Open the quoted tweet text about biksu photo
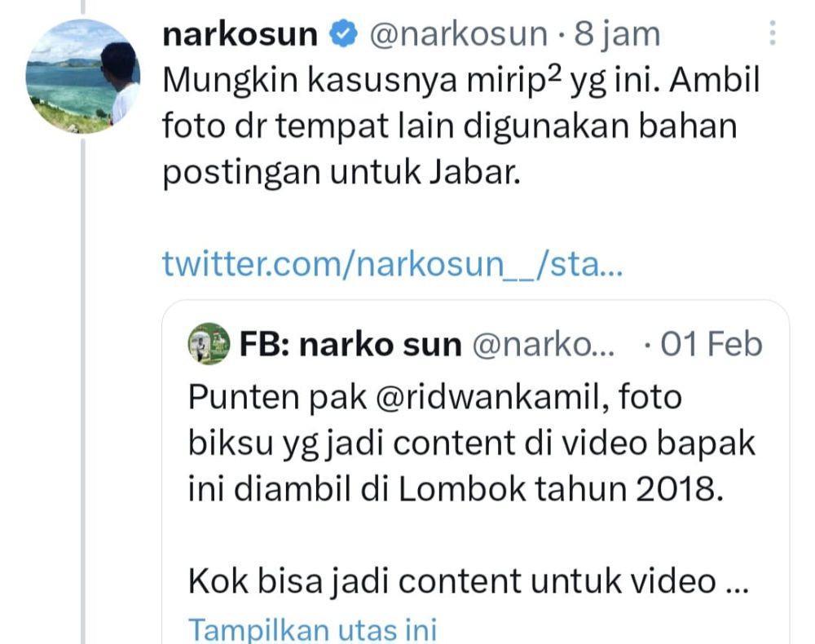This screenshot has width=815, height=644. coord(472,443)
